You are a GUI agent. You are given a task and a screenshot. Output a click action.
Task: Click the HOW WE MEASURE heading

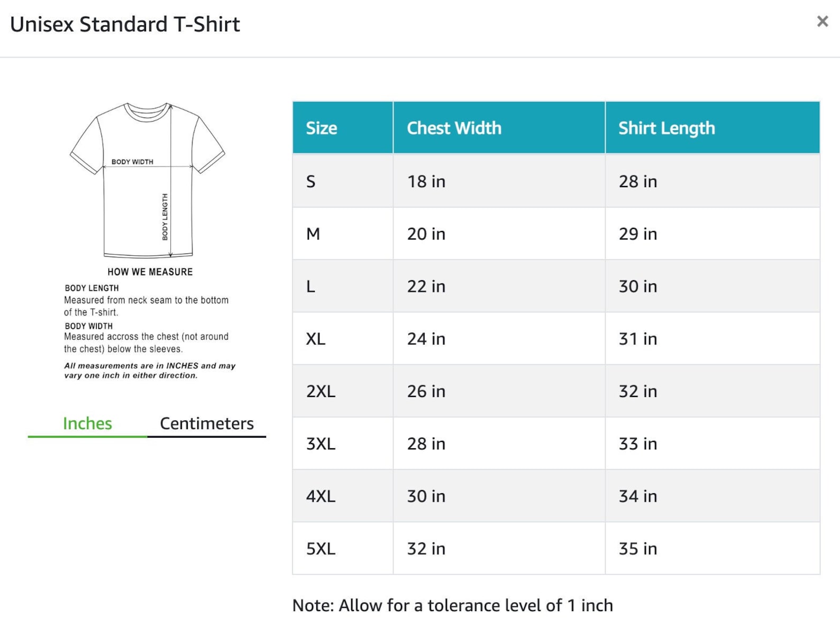(x=150, y=272)
